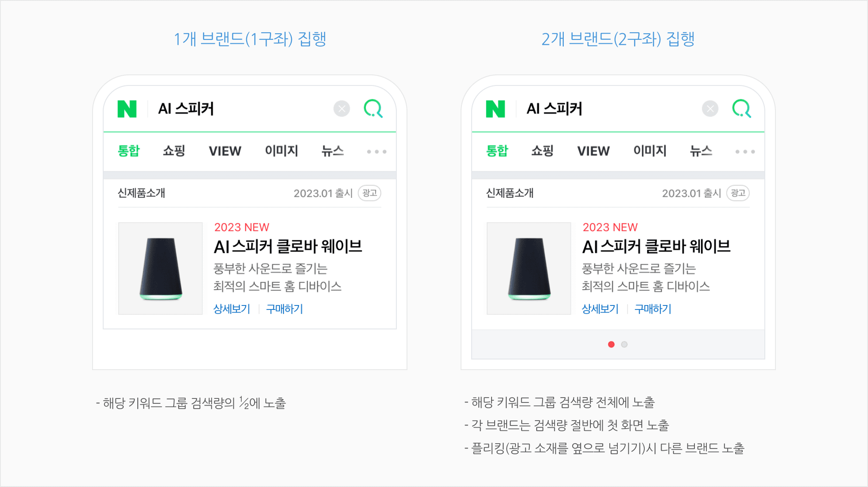Click the Naver N logo in left mockup
This screenshot has height=487, width=868.
point(127,109)
